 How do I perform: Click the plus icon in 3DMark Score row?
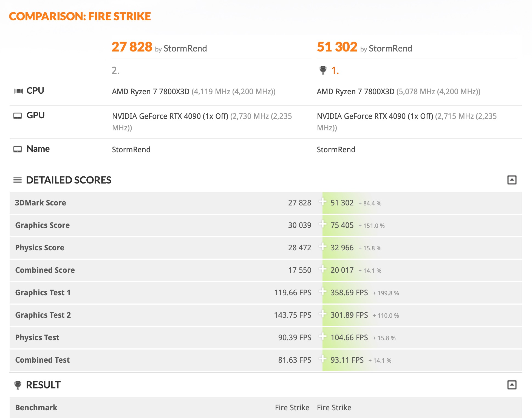tap(323, 202)
